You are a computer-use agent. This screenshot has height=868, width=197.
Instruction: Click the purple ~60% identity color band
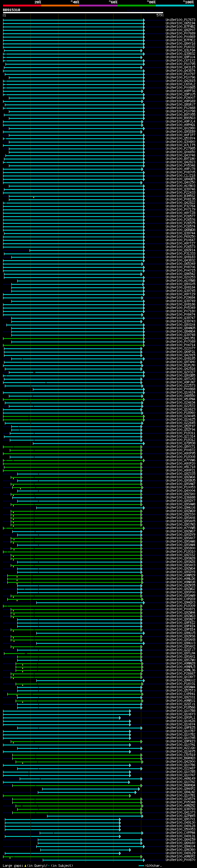(x=99, y=6)
